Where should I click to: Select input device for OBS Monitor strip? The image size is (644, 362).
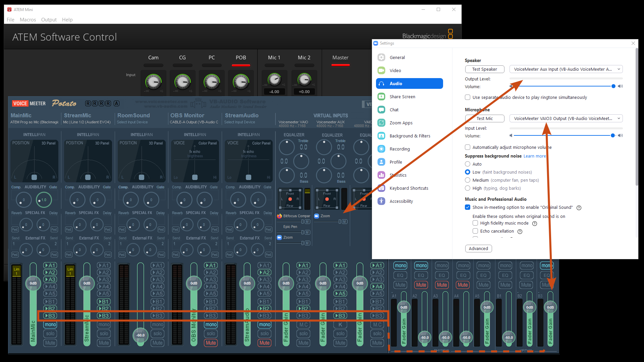194,122
